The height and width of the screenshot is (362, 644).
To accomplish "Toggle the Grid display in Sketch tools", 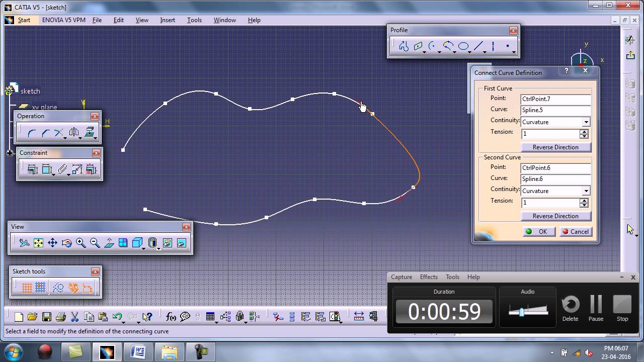I will pyautogui.click(x=27, y=288).
